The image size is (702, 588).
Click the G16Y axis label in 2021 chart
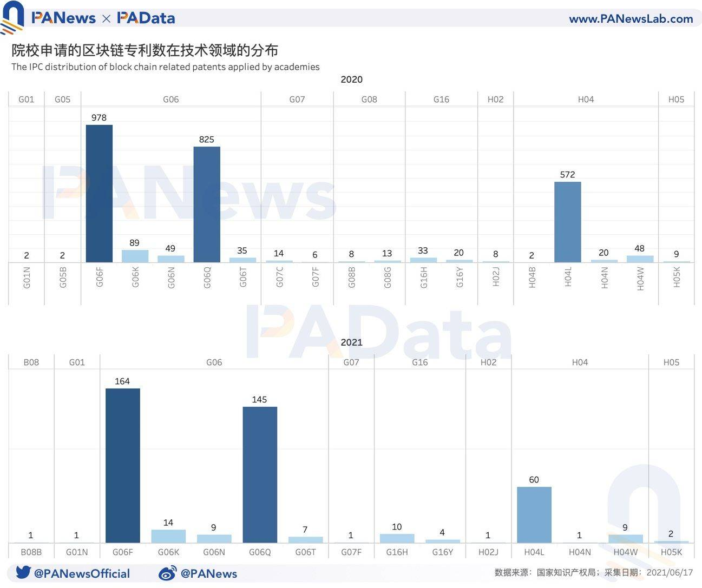point(443,552)
